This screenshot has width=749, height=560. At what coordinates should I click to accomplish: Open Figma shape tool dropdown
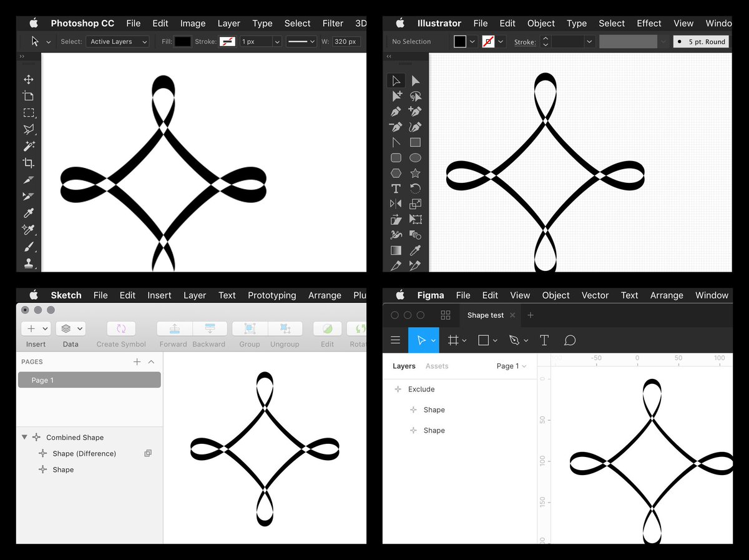pos(495,340)
